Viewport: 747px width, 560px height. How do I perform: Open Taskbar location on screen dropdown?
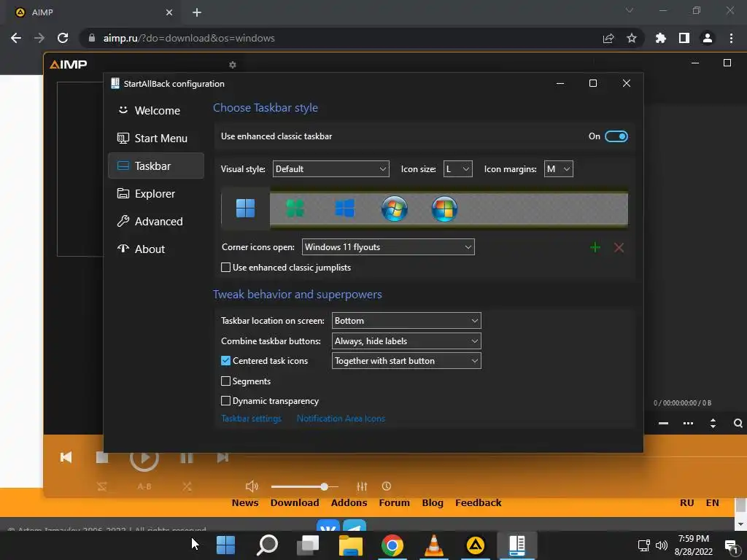406,321
